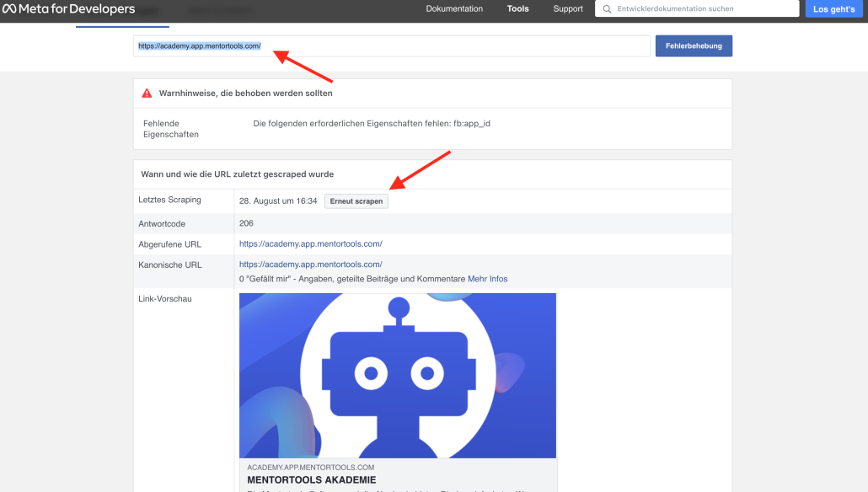Click ACADEMY.APP.MENTORTOOLS.COM preview domain text
Image resolution: width=868 pixels, height=492 pixels.
coord(311,467)
